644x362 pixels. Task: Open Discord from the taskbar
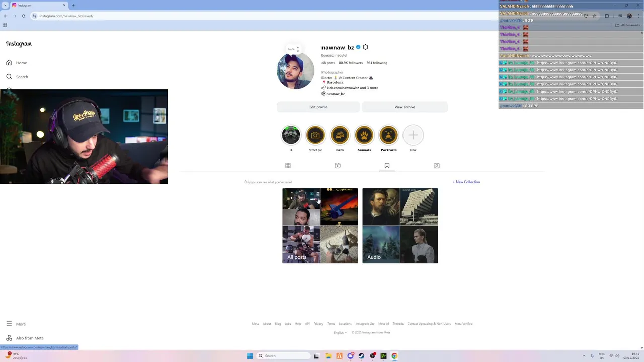point(350,356)
